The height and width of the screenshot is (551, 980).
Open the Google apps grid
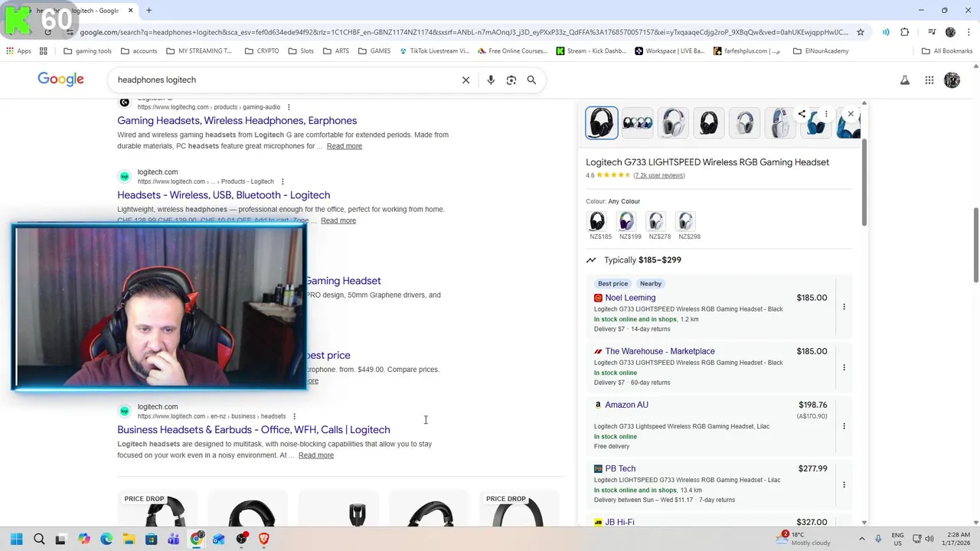point(929,80)
